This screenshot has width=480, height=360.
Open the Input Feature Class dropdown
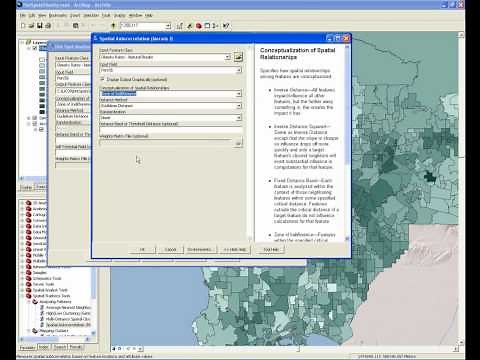228,57
